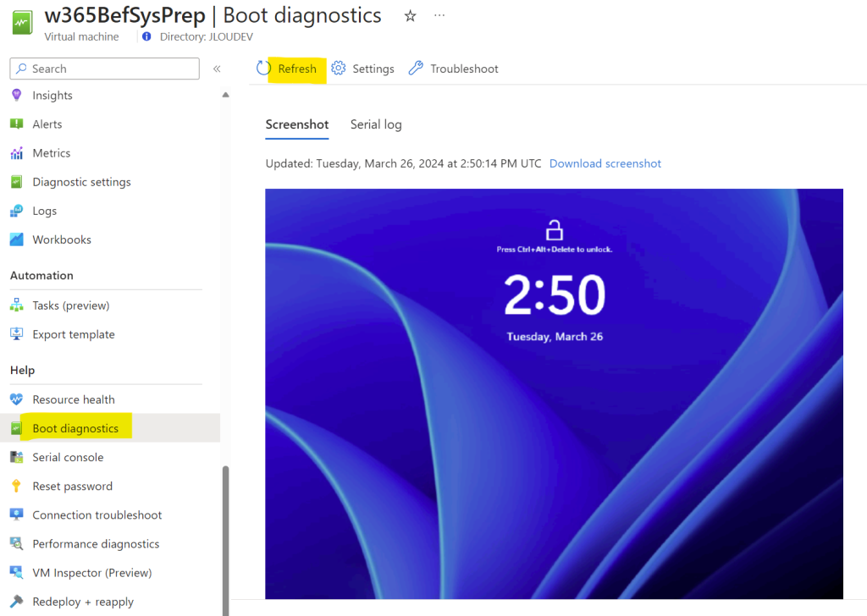
Task: Favorite this page with the star icon
Action: coord(411,17)
